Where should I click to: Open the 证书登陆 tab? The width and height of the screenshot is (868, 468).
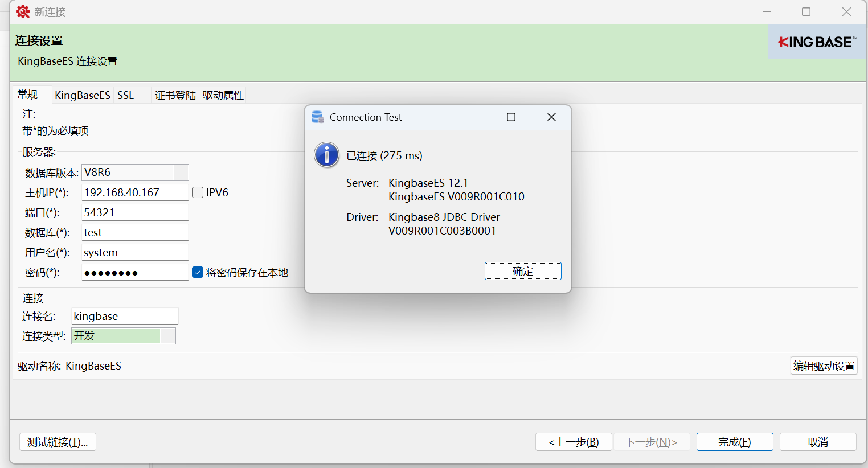(x=174, y=95)
